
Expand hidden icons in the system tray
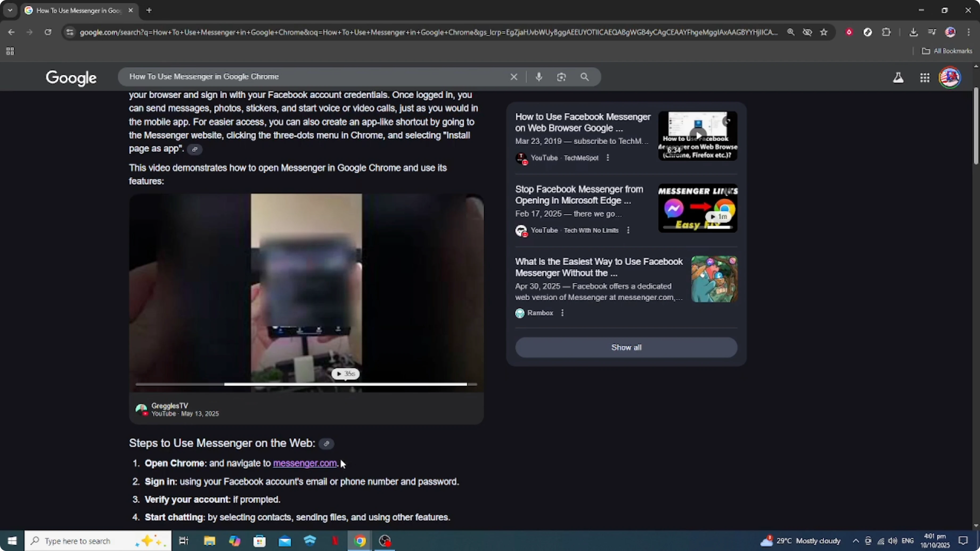(855, 540)
